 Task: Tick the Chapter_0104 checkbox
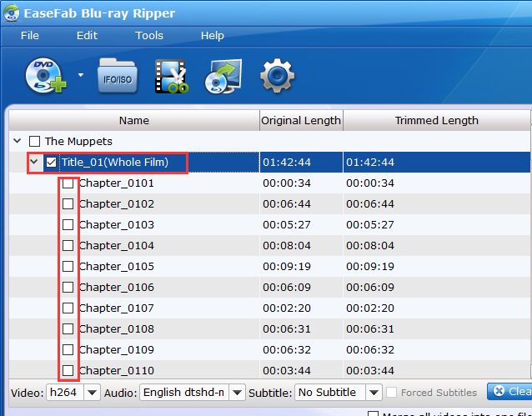click(68, 246)
